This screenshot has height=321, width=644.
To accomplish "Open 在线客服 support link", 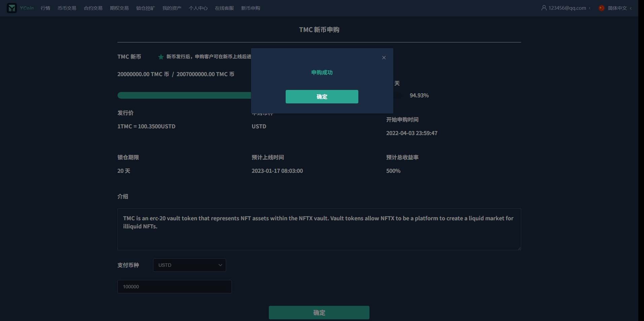I will 224,8.
